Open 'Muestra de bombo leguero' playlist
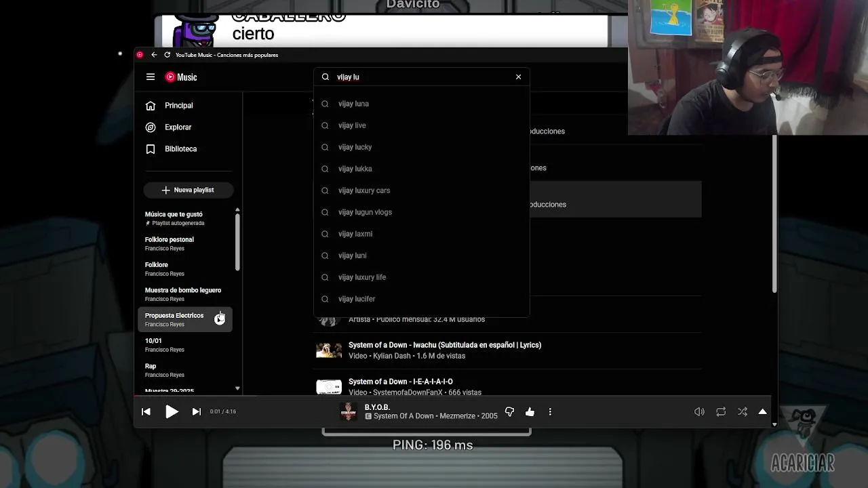The height and width of the screenshot is (488, 868). click(x=186, y=294)
